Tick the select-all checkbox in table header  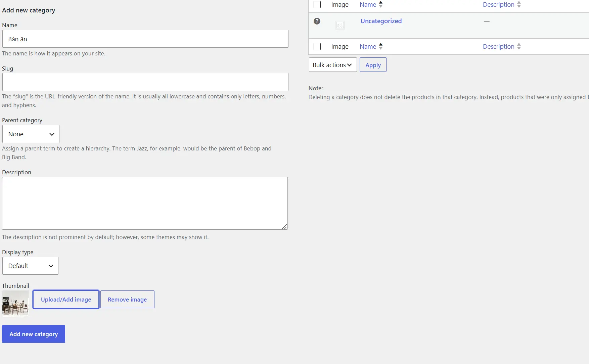[x=317, y=4]
